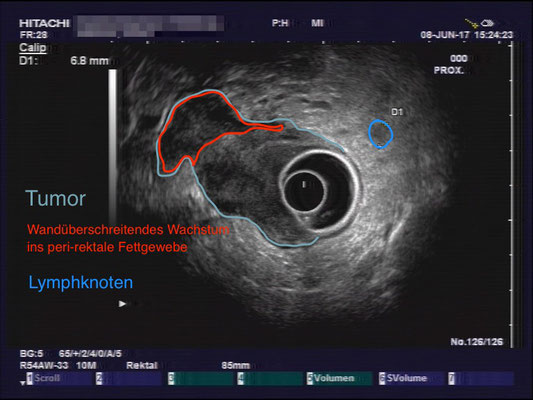
Task: Click the grayscale bar beside the image
Action: (113, 146)
